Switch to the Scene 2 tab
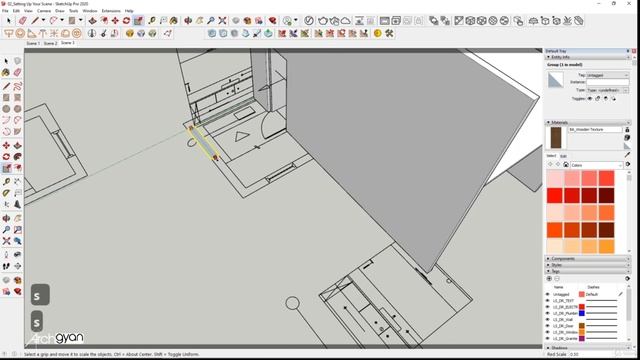Screen dimensions: 640x360 click(50, 43)
